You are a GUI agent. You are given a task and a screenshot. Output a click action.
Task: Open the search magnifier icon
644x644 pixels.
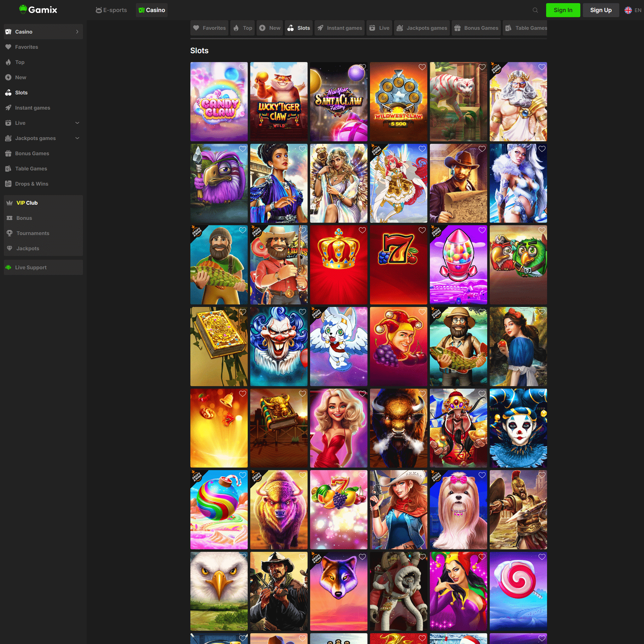(x=535, y=10)
